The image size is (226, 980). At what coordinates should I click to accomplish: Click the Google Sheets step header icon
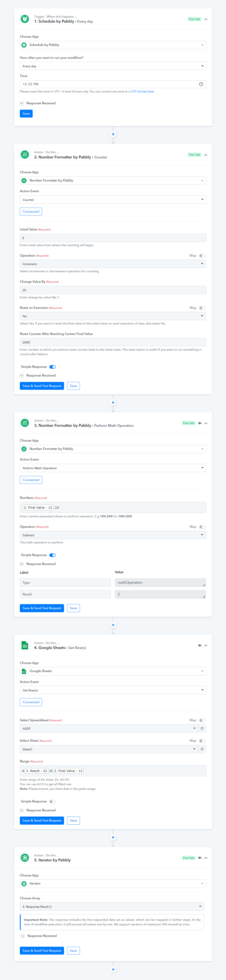(25, 645)
